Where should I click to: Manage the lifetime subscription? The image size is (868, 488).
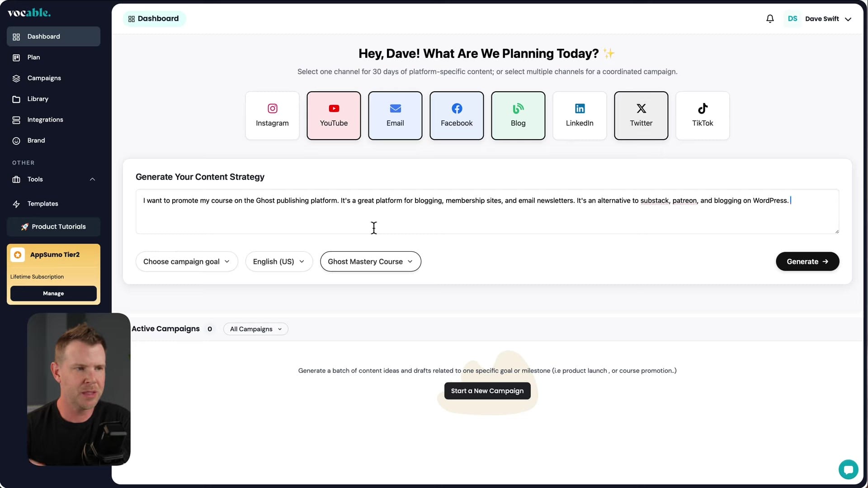[x=53, y=293]
